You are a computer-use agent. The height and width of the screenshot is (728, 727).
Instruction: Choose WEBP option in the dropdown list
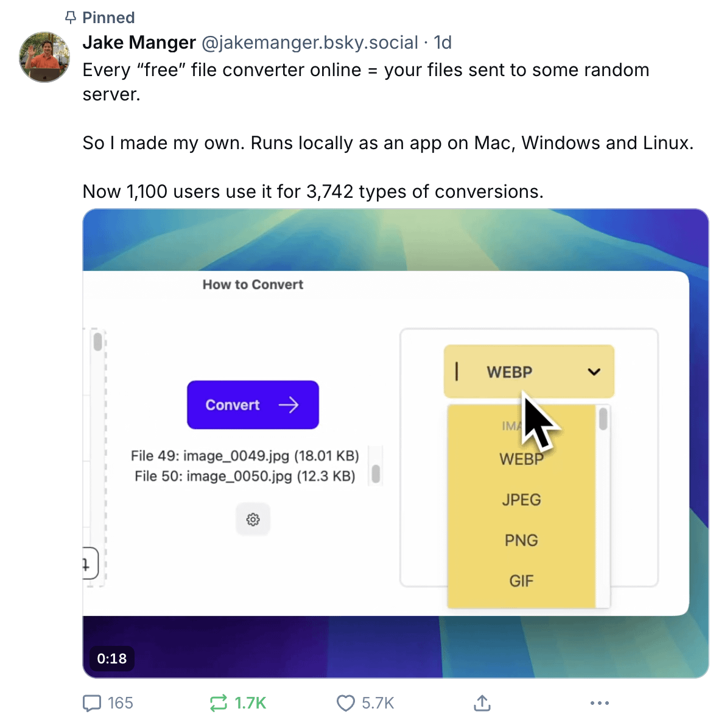coord(521,459)
